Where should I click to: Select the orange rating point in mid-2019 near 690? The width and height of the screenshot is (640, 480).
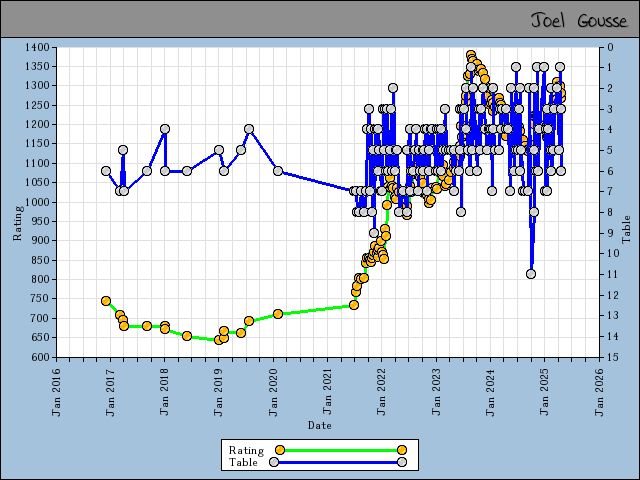tap(249, 321)
